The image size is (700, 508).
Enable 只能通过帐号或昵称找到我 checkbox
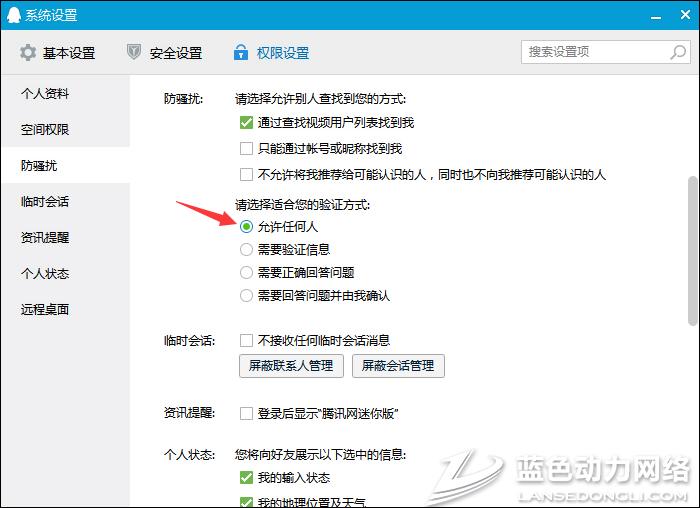coord(246,149)
